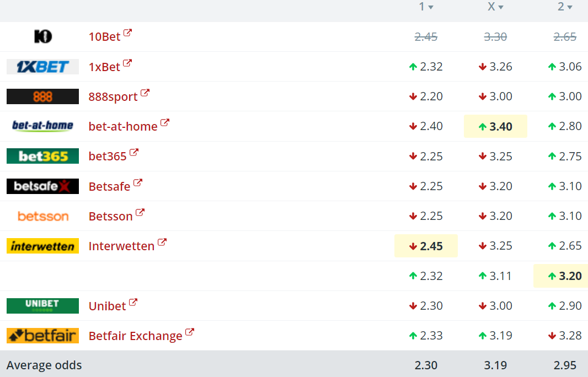
Task: Sort by draw column X
Action: pos(495,7)
